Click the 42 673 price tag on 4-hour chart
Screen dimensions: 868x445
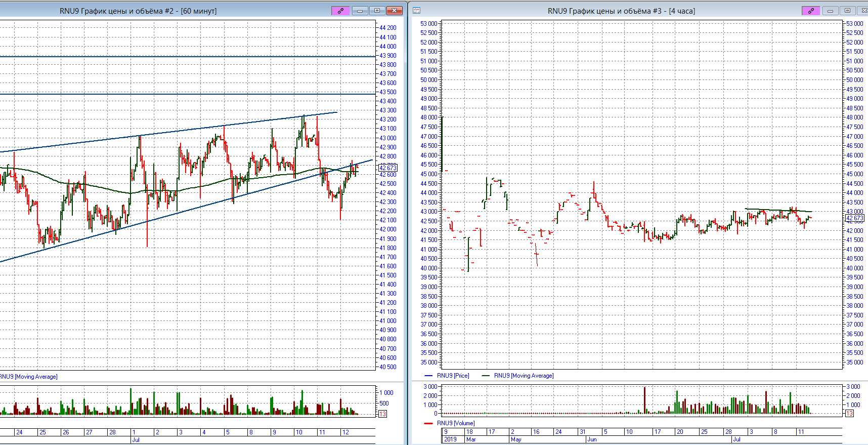pyautogui.click(x=855, y=218)
